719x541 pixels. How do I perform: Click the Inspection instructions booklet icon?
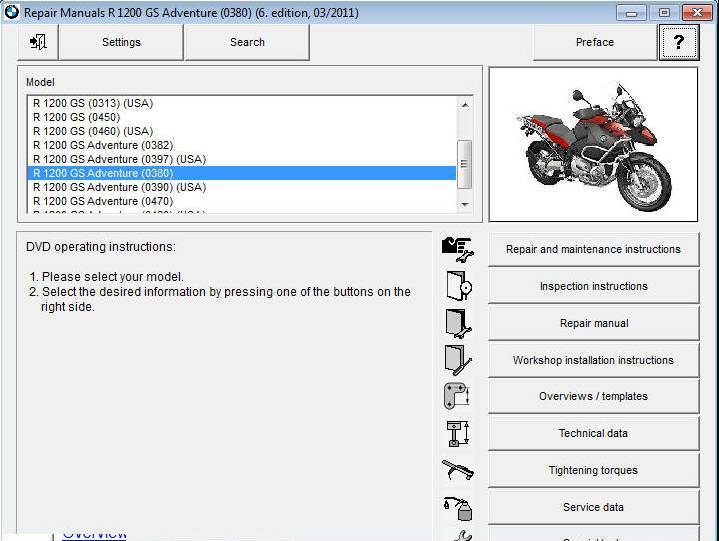(x=459, y=286)
